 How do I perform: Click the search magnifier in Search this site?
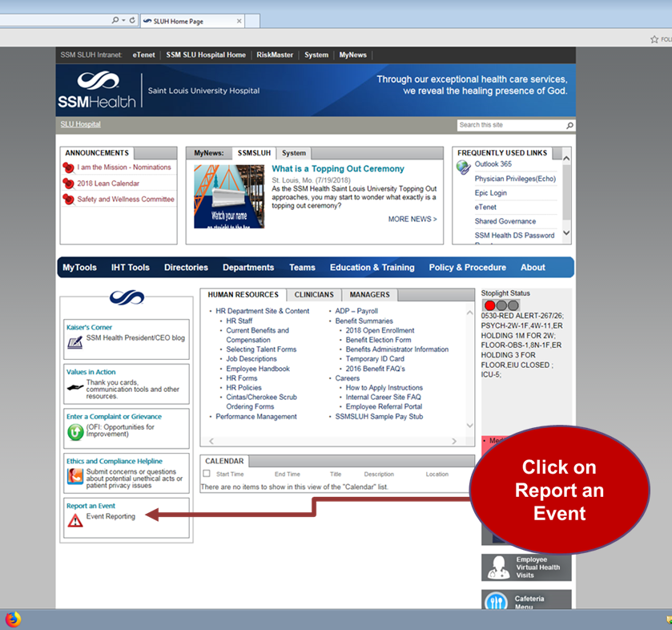click(569, 125)
